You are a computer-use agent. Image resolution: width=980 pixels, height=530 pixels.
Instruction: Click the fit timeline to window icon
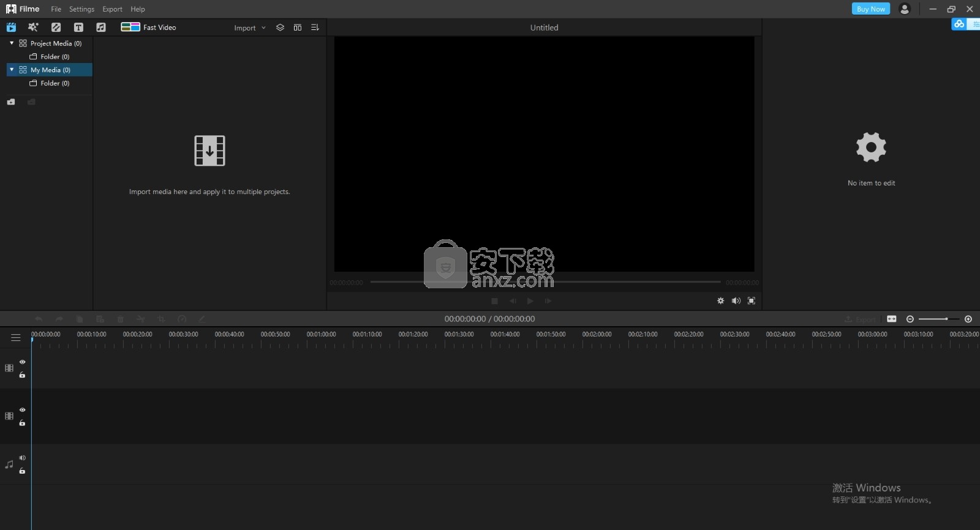(x=892, y=319)
